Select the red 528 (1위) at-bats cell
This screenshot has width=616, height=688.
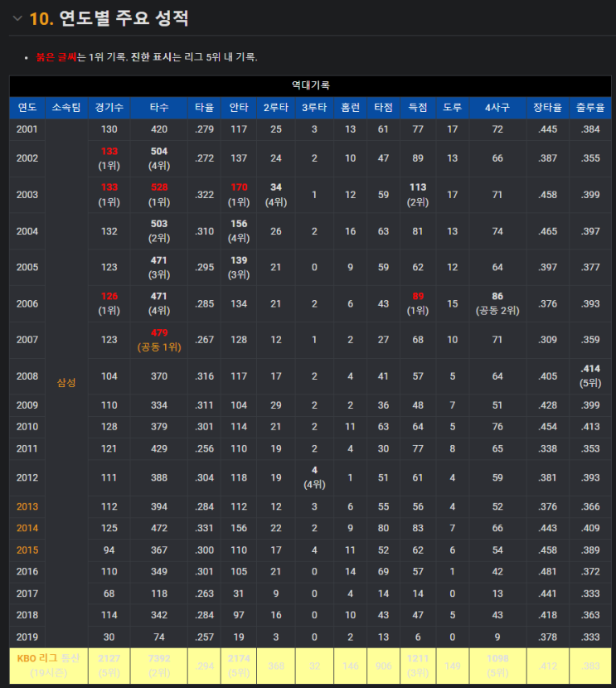(159, 195)
